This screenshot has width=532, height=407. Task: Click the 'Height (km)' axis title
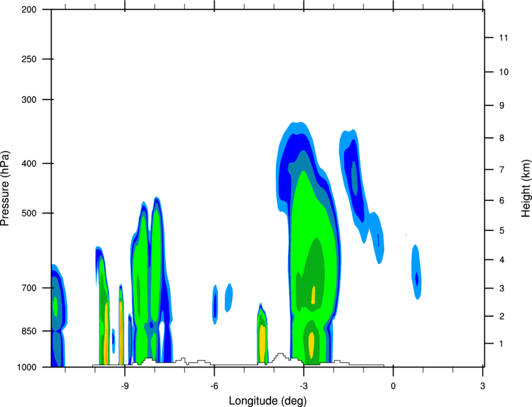pyautogui.click(x=526, y=188)
